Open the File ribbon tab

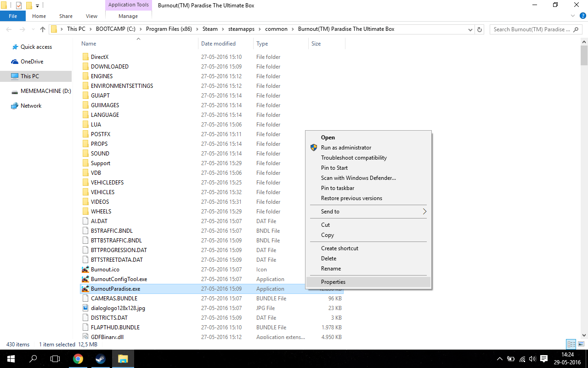[x=13, y=16]
